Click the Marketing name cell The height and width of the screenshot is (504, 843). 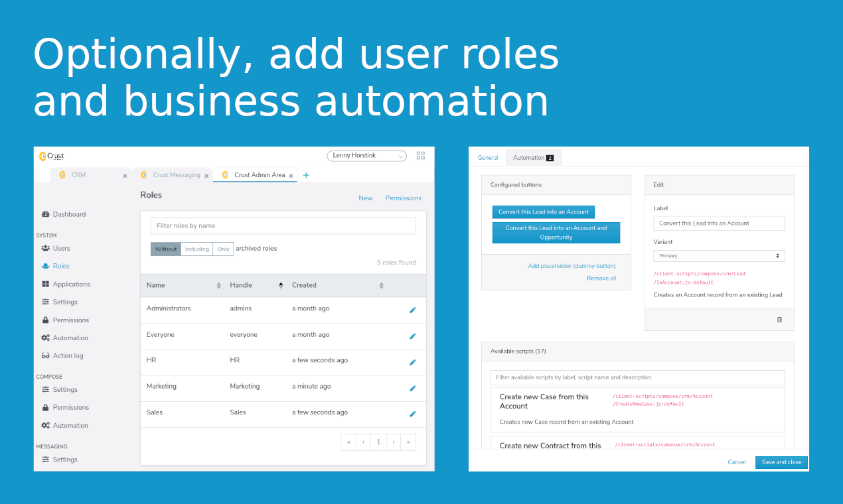point(161,387)
